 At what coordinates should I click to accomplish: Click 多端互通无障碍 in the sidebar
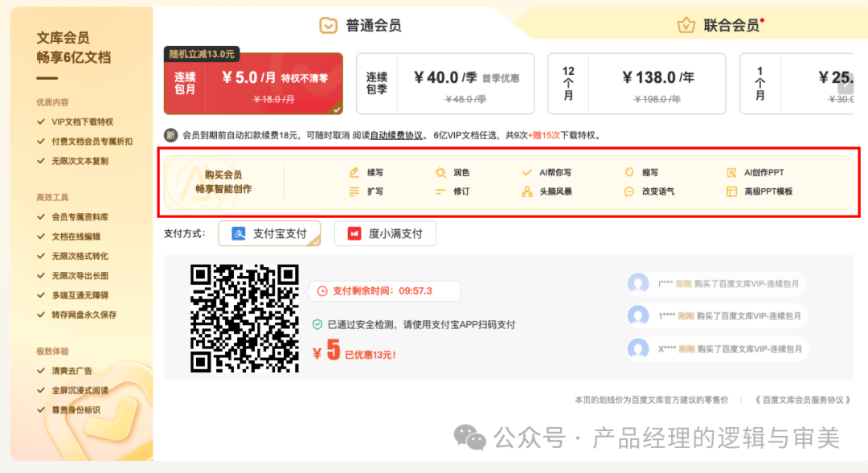[x=80, y=295]
